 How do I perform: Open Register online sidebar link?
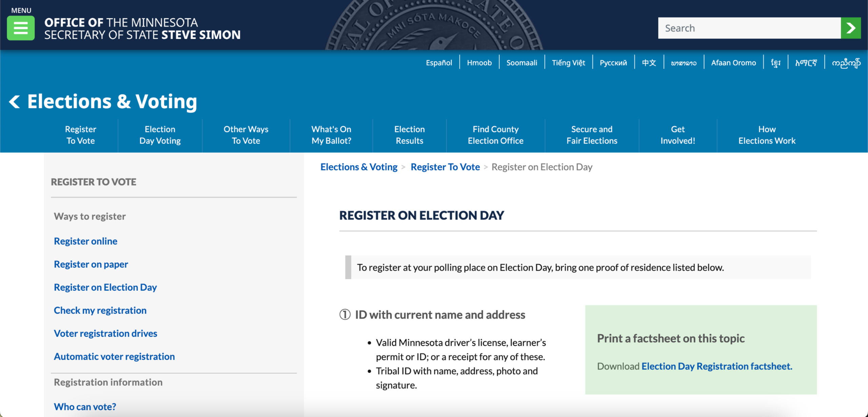[85, 241]
